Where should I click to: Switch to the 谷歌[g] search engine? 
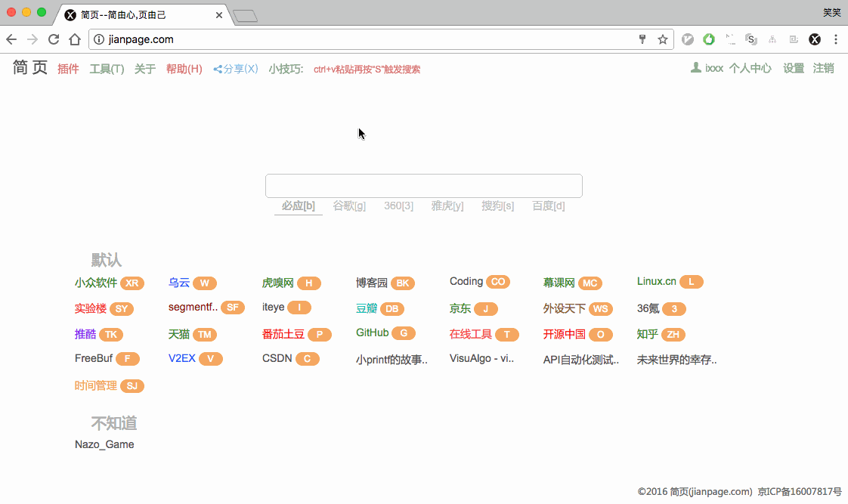[349, 206]
